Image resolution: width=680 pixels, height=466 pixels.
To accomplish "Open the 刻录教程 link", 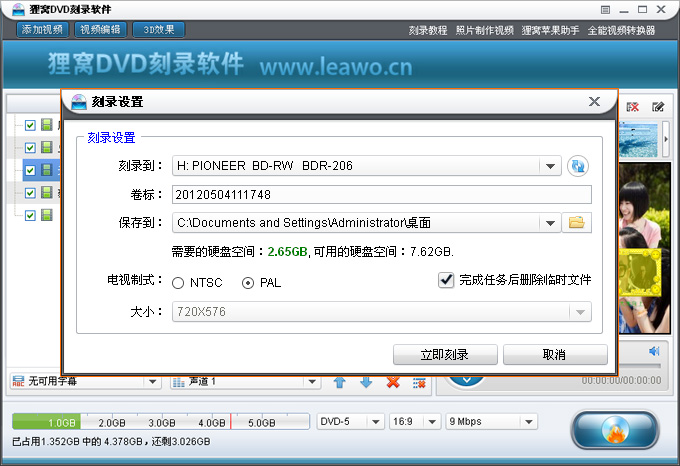I will (428, 30).
